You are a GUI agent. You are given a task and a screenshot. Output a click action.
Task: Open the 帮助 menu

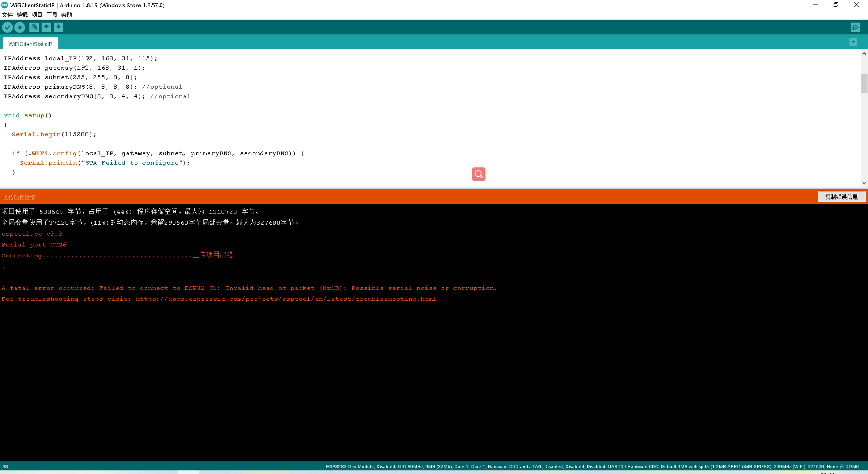click(x=67, y=14)
